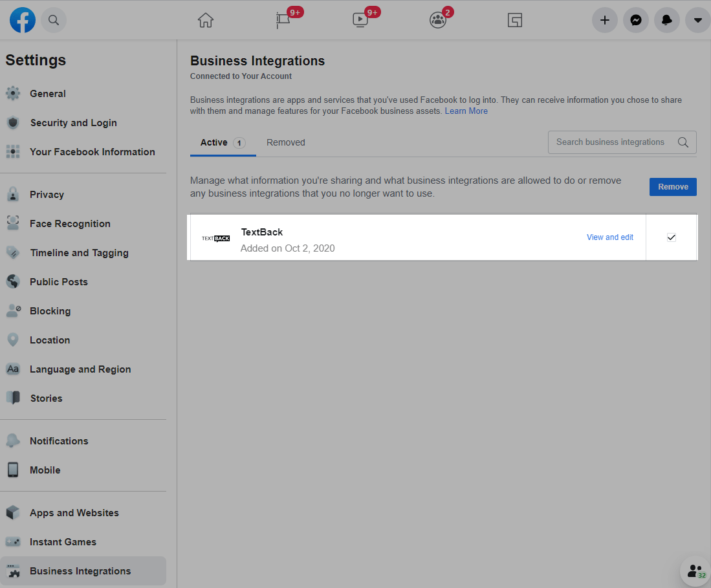Click the Stories book icon
Viewport: 711px width, 588px height.
13,398
